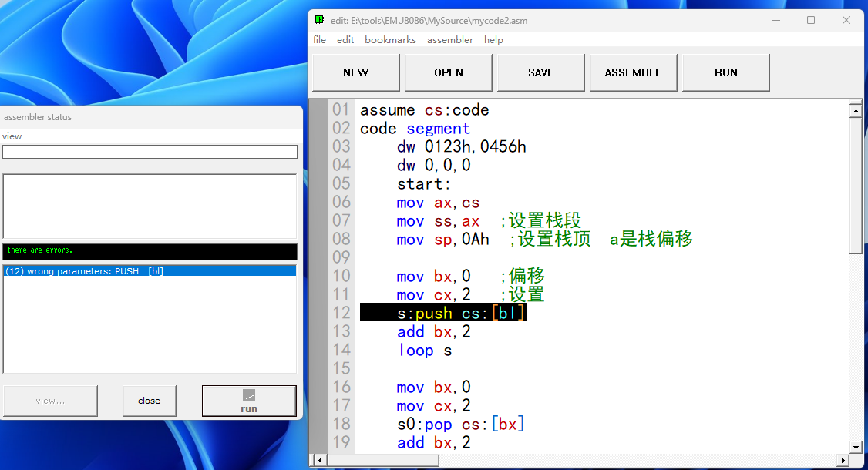Click the ASSEMBLE toolbar button

coord(634,72)
